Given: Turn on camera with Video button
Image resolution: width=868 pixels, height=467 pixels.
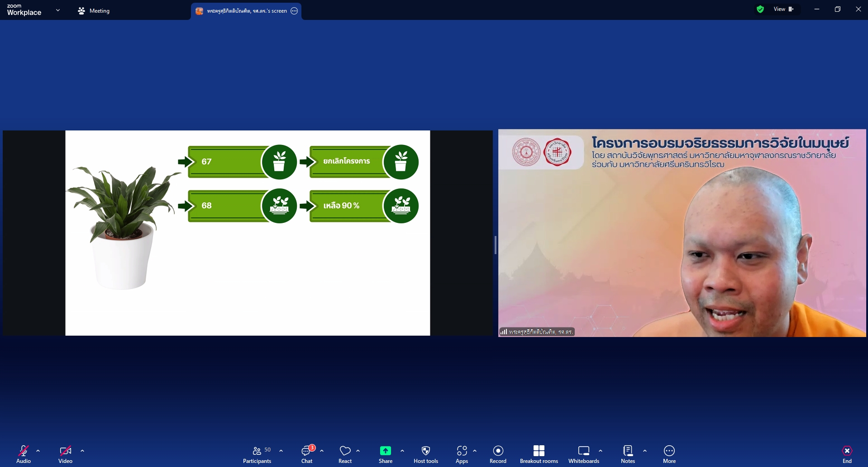Looking at the screenshot, I should tap(65, 454).
